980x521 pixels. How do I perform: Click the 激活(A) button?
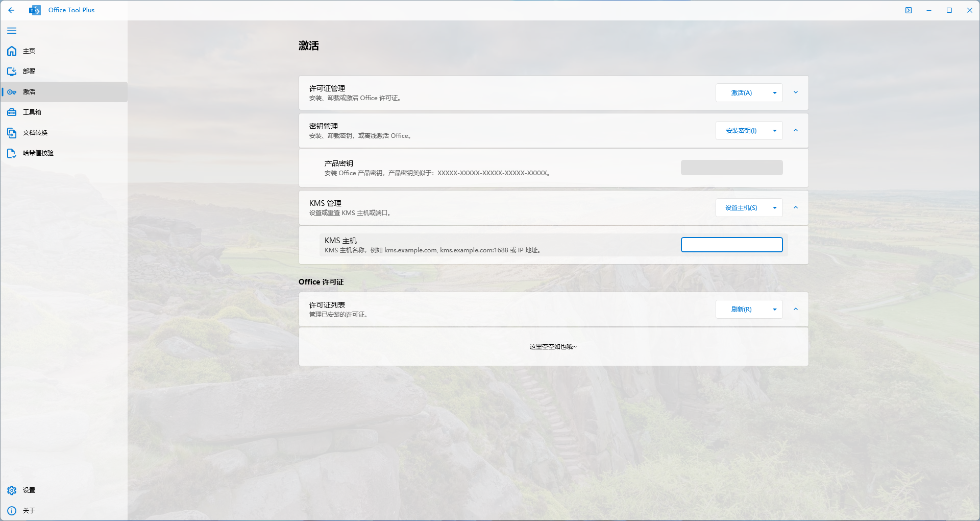pos(741,92)
